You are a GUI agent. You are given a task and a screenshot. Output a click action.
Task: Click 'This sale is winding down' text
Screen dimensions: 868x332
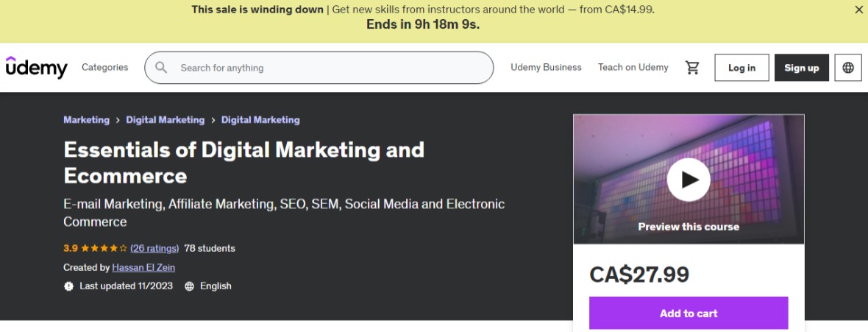[257, 9]
